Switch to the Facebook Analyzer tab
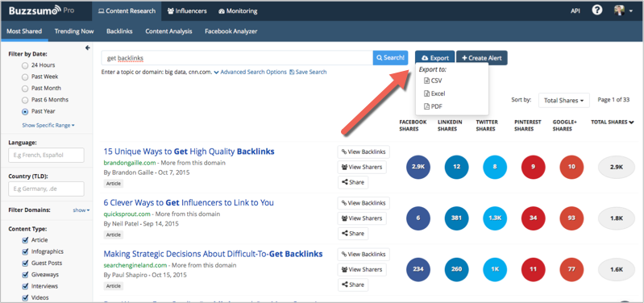This screenshot has width=644, height=303. tap(231, 31)
